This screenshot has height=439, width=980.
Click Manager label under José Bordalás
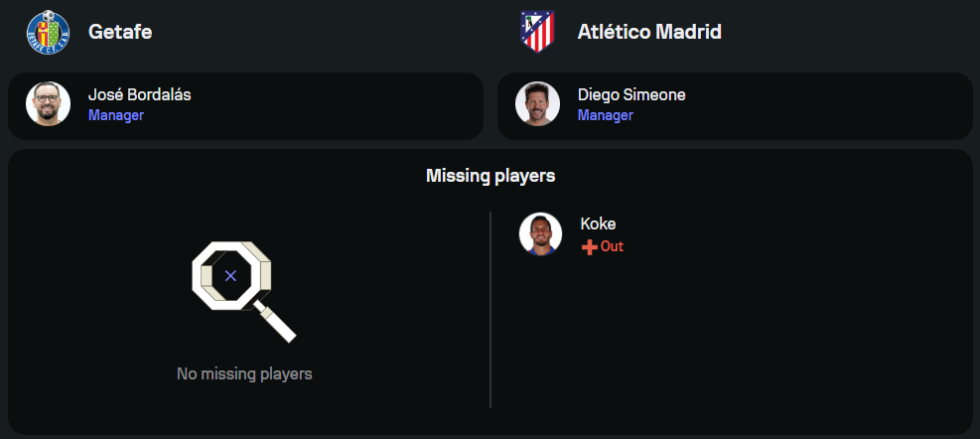click(116, 115)
